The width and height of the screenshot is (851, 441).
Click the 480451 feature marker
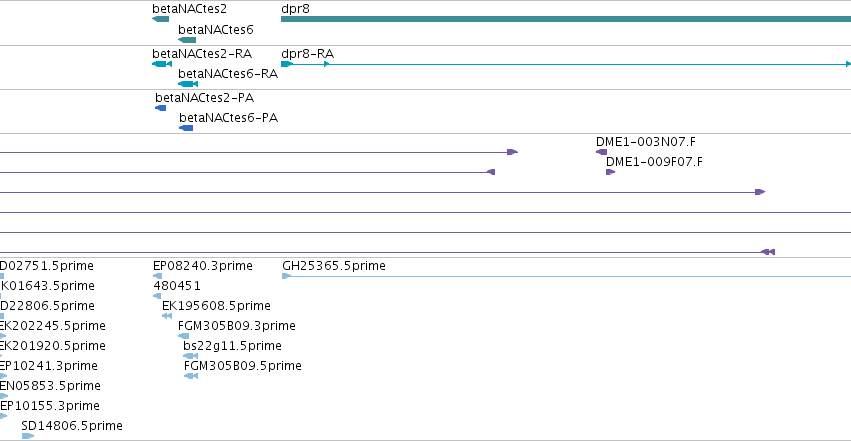click(157, 296)
